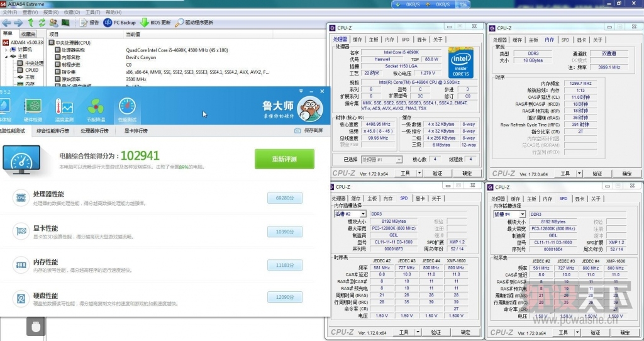Switch to 显卡排行榜 tab
644x341 pixels.
click(136, 131)
